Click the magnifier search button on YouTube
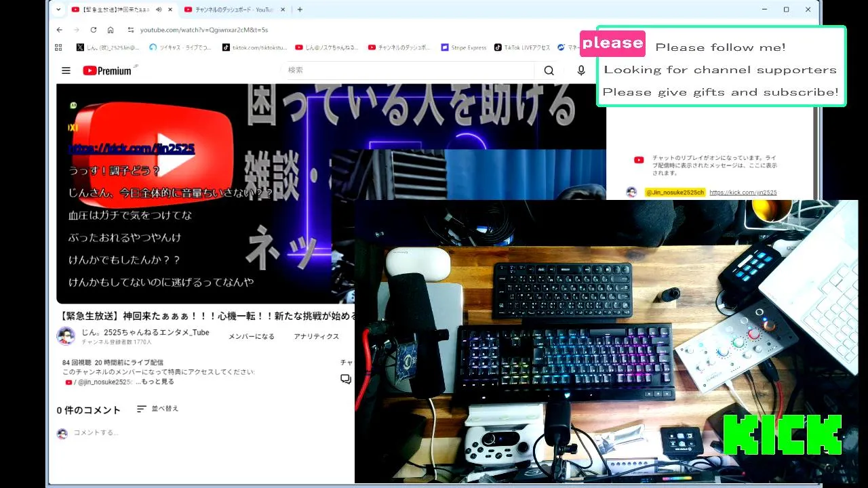This screenshot has height=488, width=868. pyautogui.click(x=549, y=70)
